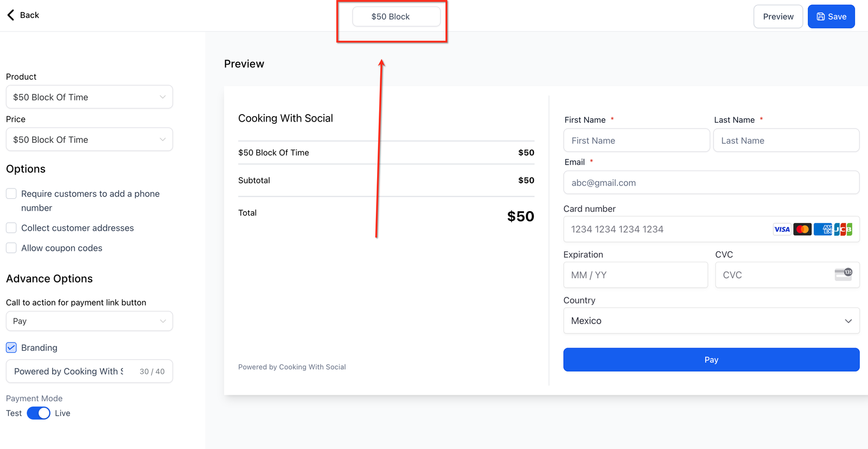Click the Mastercard logo icon
Image resolution: width=868 pixels, height=449 pixels.
pyautogui.click(x=802, y=229)
